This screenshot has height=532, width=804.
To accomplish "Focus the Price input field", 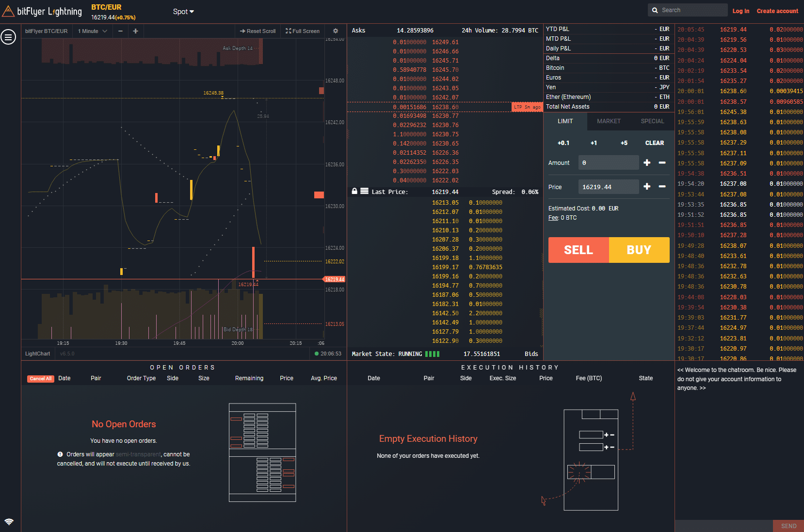I will tap(609, 187).
